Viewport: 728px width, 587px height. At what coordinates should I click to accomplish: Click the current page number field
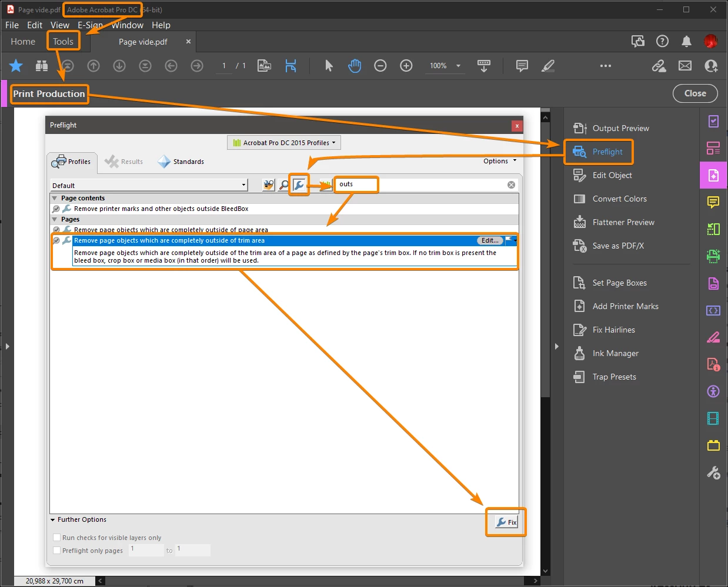point(224,66)
